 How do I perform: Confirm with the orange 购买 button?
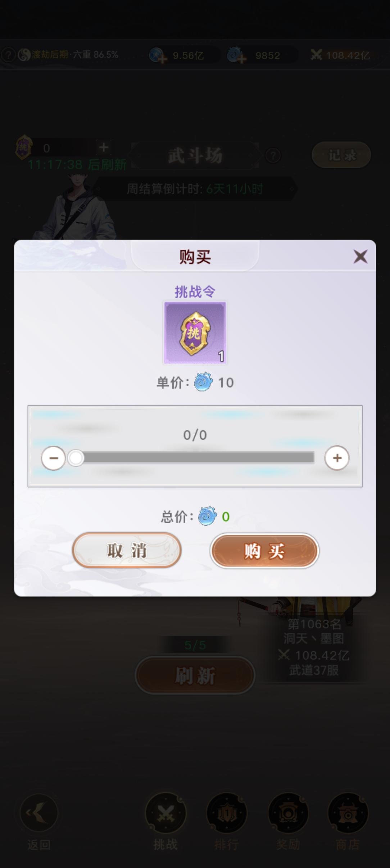264,551
